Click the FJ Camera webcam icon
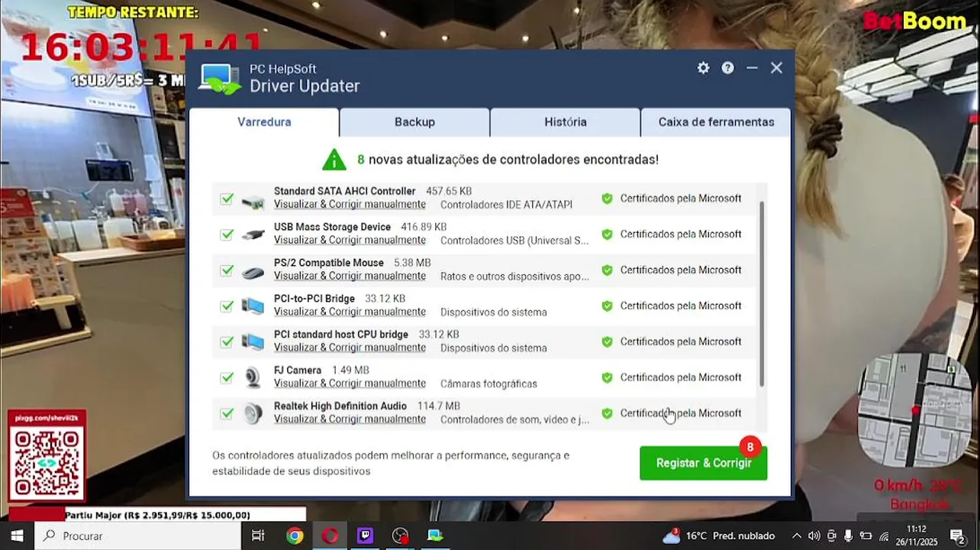This screenshot has height=550, width=980. pos(253,377)
